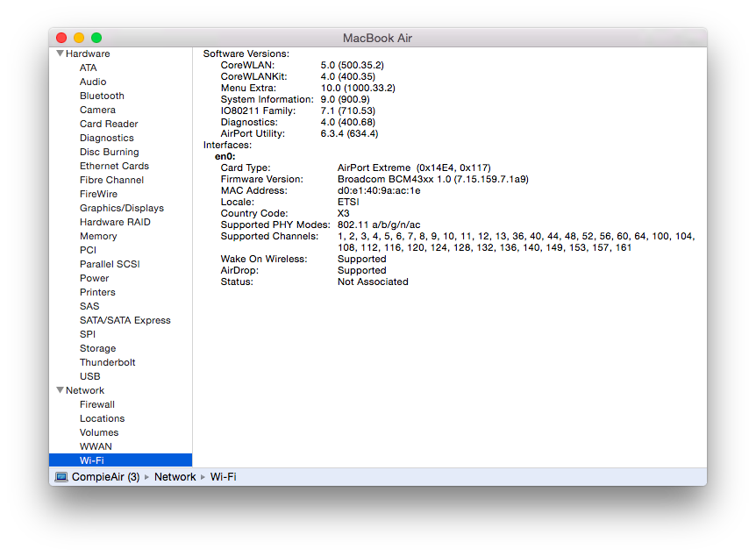Select FireWire in the sidebar
The height and width of the screenshot is (556, 756).
coord(99,193)
